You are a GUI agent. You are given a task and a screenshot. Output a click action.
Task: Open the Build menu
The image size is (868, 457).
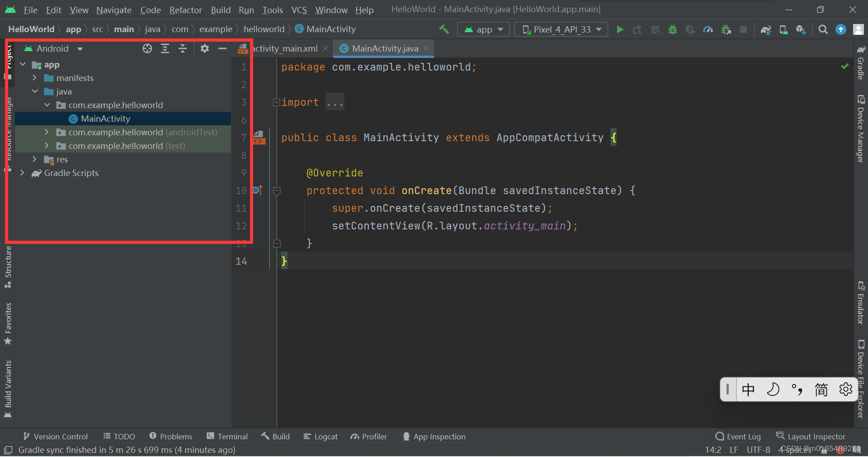click(221, 10)
